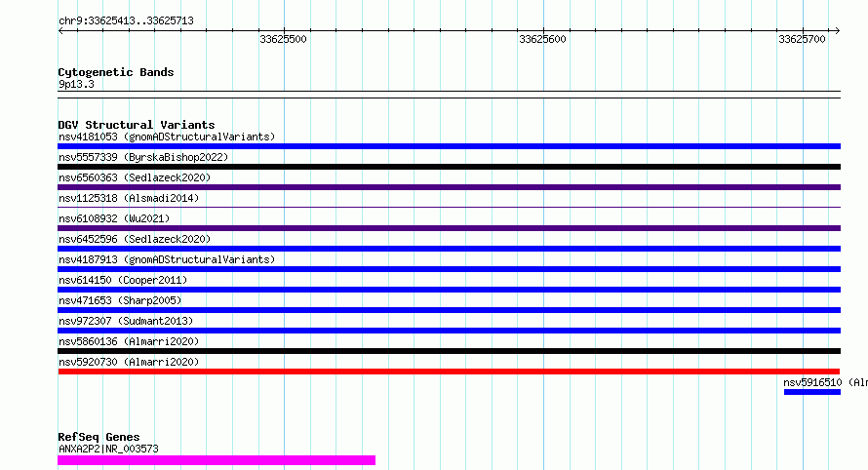
Task: Click the blue bar under nsv614150
Action: tap(449, 290)
